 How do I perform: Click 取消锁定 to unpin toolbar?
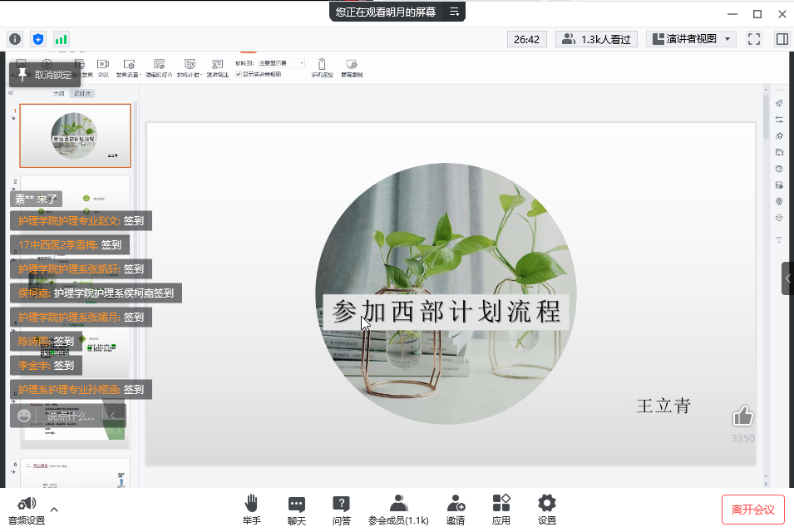point(45,74)
